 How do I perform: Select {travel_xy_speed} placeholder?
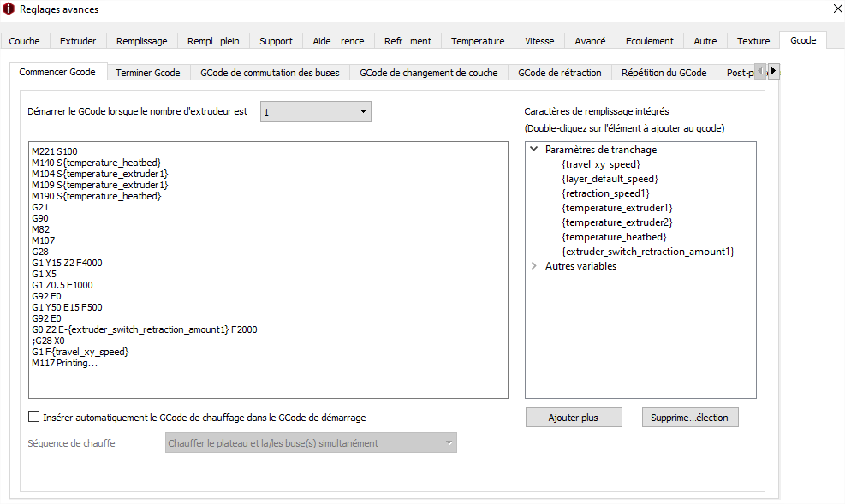coord(601,164)
